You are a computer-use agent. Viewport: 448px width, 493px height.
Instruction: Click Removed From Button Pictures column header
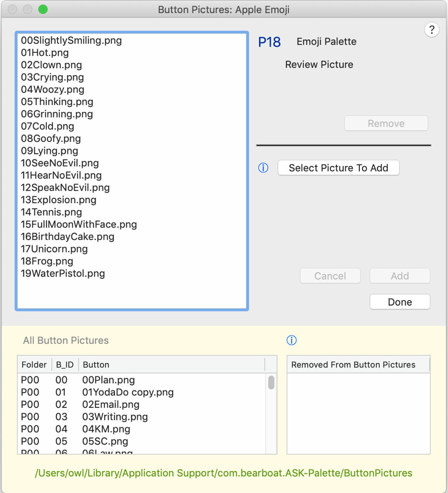point(353,365)
